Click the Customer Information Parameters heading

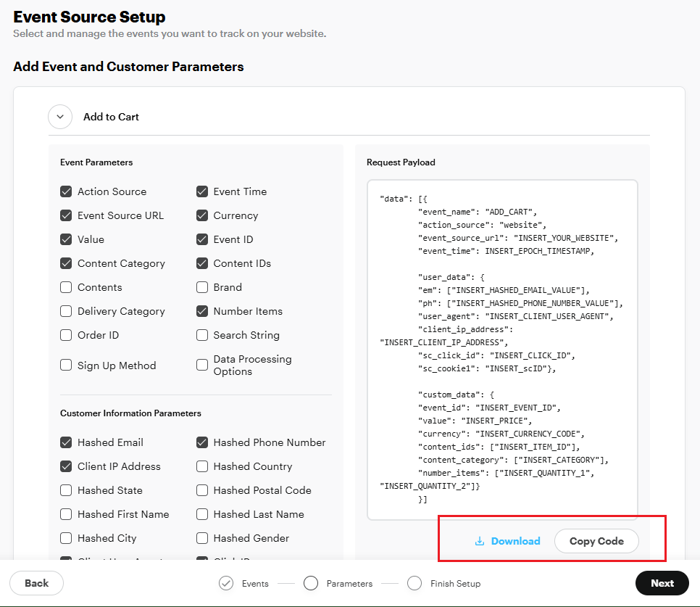(131, 413)
